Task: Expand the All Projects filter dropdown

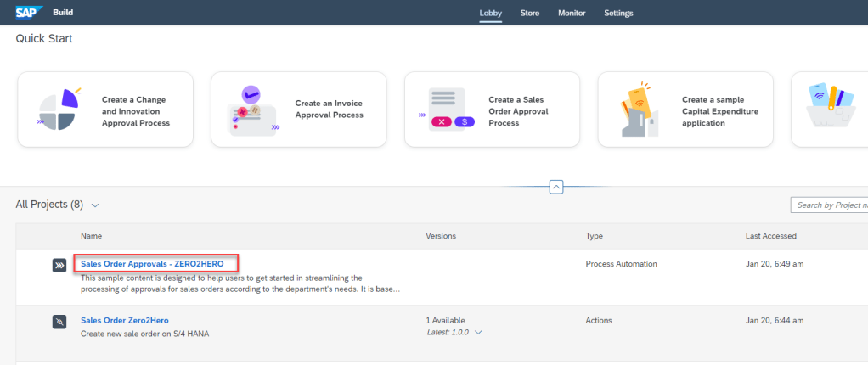Action: coord(95,205)
